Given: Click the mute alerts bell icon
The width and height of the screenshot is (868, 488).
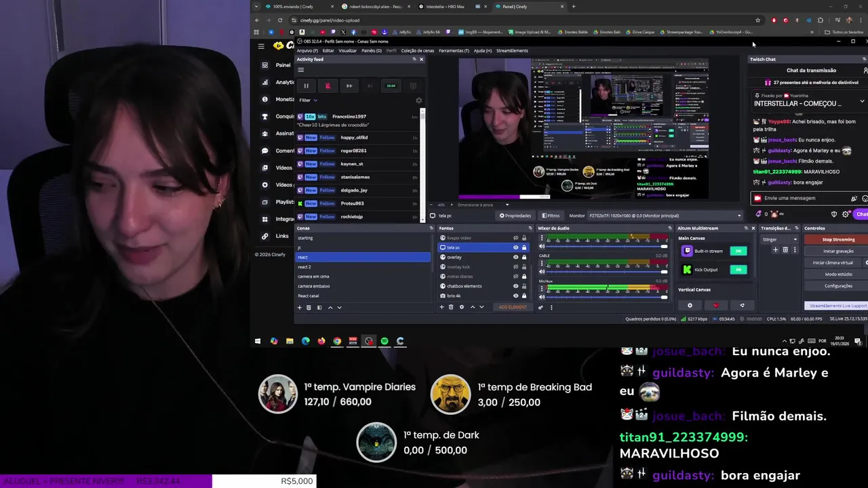Looking at the screenshot, I should click(328, 86).
